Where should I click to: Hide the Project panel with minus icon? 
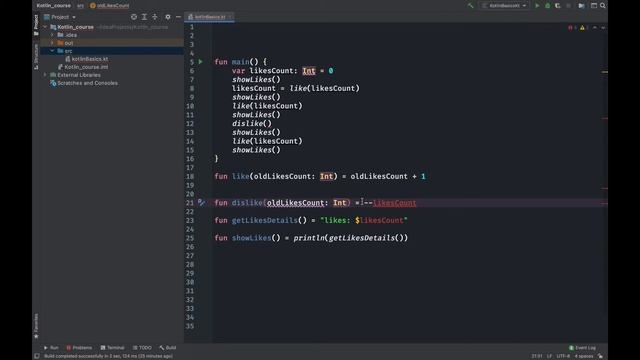point(178,17)
